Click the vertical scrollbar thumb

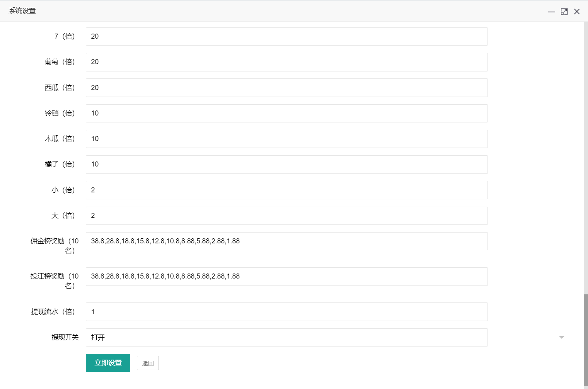click(585, 340)
